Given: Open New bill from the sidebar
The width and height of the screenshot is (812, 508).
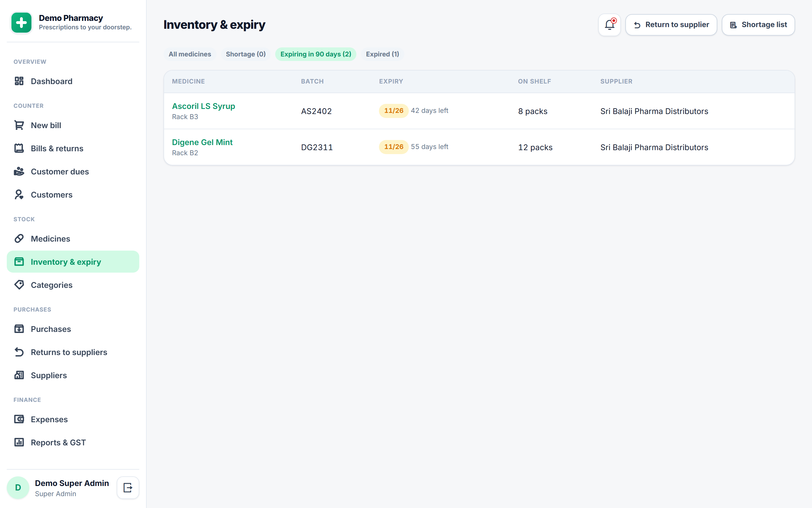Looking at the screenshot, I should [73, 125].
